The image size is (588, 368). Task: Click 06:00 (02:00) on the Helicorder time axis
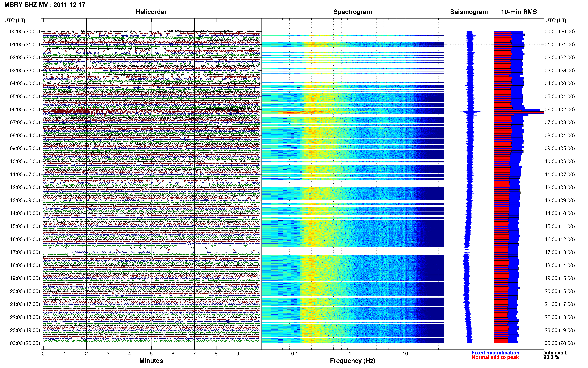point(25,110)
